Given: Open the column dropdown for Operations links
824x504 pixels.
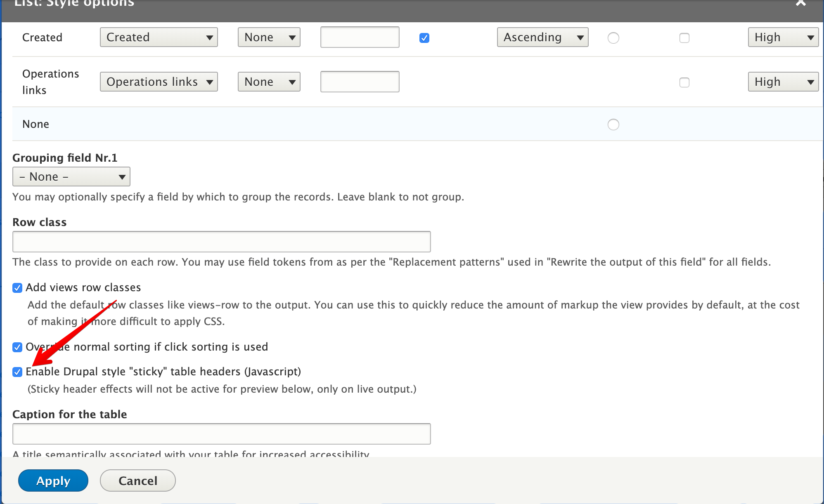Looking at the screenshot, I should pyautogui.click(x=269, y=81).
